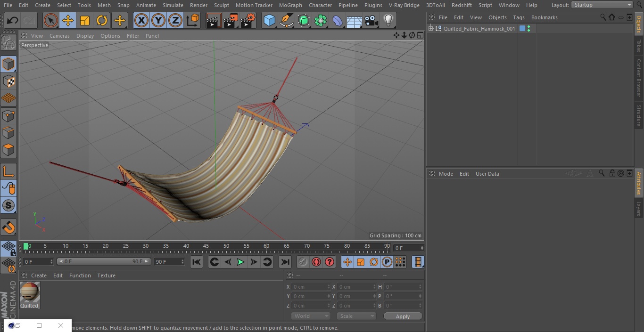The image size is (644, 332).
Task: Open the MoGraph menu
Action: pos(290,5)
